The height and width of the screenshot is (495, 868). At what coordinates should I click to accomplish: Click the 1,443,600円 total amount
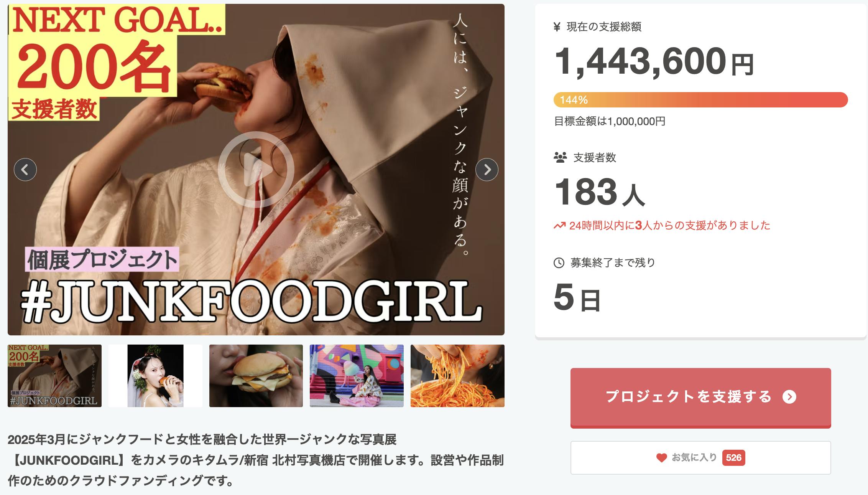[654, 62]
